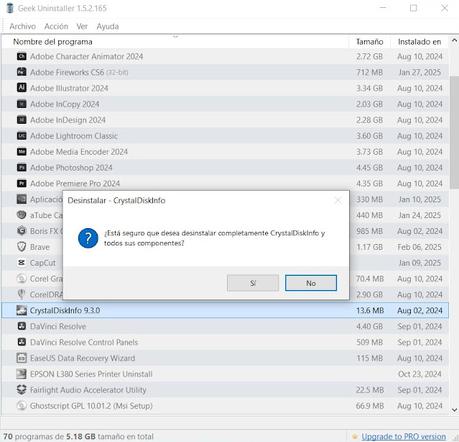Select the Adobe Media Encoder 2024 row
Viewport: 459px width, 442px height.
(x=225, y=152)
